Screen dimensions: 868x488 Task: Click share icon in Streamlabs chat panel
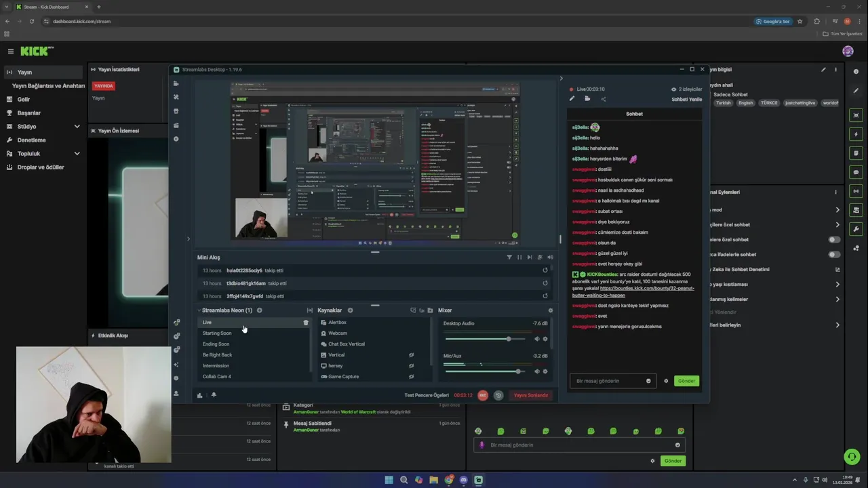[x=604, y=99]
